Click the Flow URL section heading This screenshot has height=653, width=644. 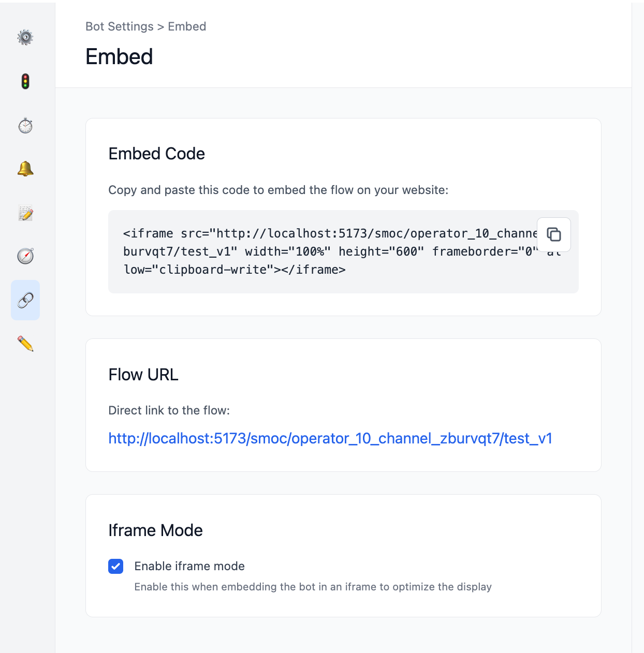point(143,375)
